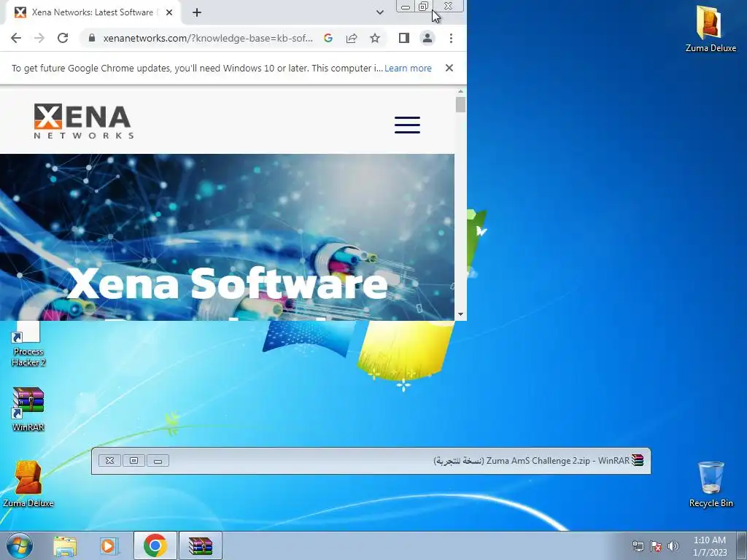This screenshot has height=560, width=747.
Task: Bookmark this page with the star
Action: (375, 38)
